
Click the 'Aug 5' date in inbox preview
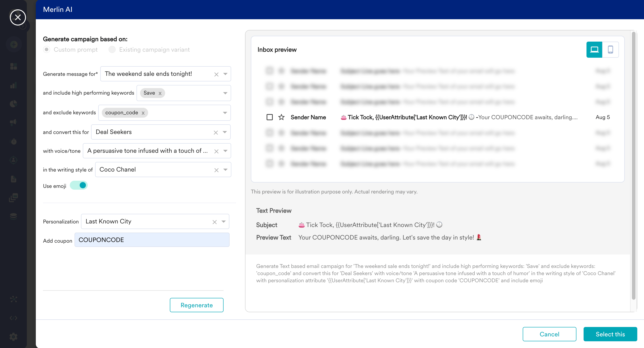(x=603, y=117)
